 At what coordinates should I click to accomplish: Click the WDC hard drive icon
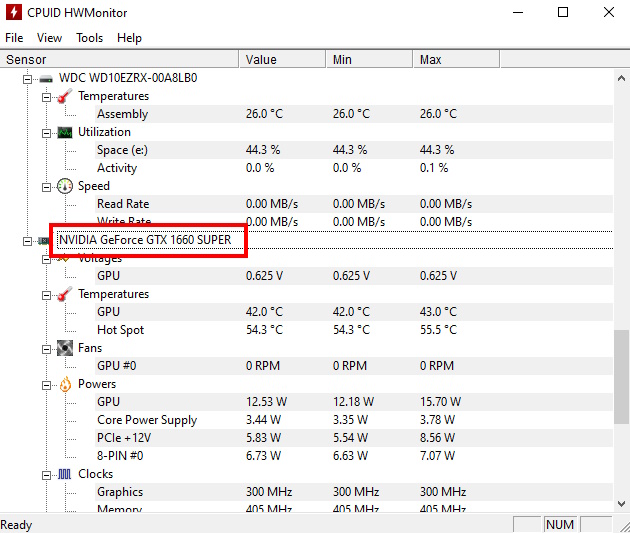[46, 79]
